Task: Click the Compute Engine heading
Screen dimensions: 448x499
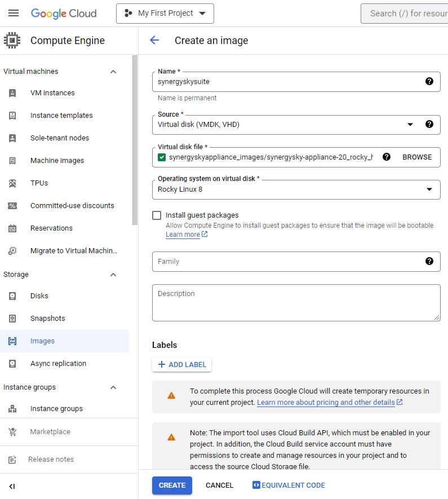Action: click(x=68, y=41)
